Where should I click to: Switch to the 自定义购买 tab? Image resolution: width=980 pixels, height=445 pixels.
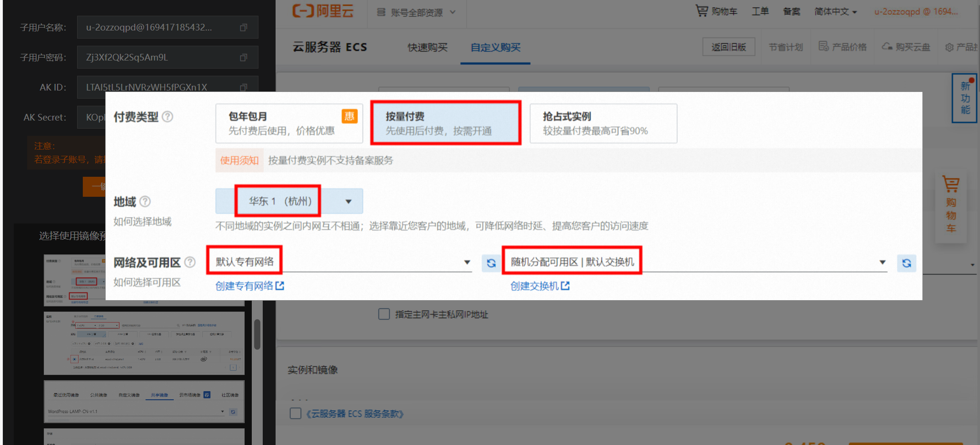495,47
